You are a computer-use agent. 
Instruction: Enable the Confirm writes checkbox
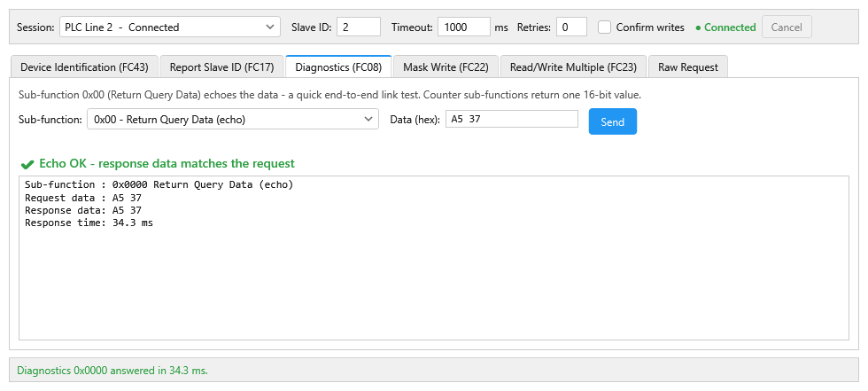click(x=604, y=27)
